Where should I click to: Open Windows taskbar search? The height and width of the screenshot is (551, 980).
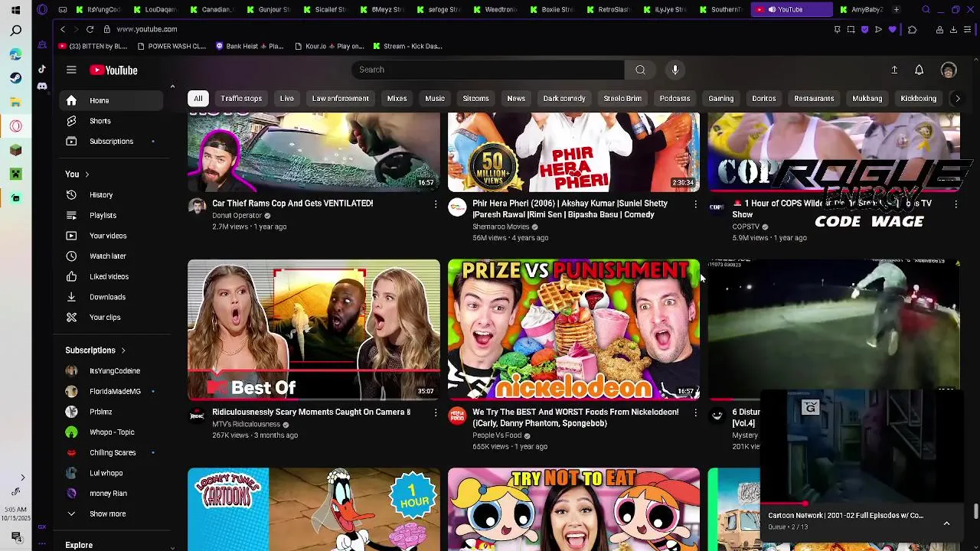[x=15, y=31]
